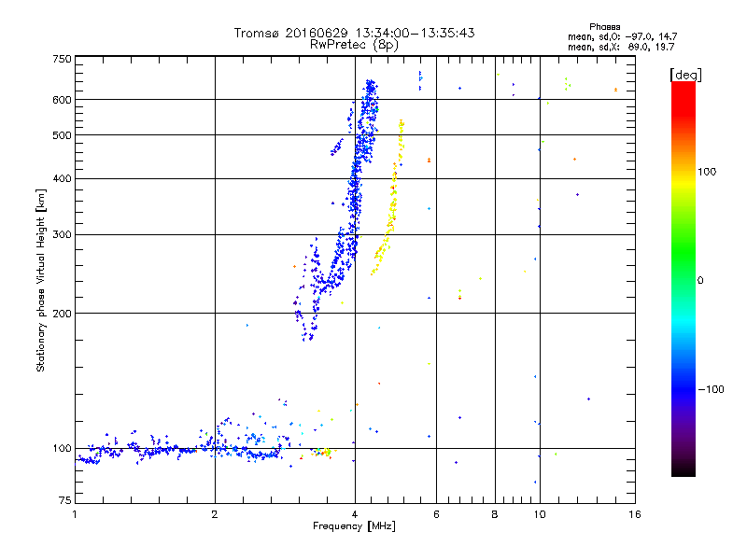Screen dimensions: 747x560
Task: Click the '200' y-axis tick label
Action: pyautogui.click(x=62, y=314)
